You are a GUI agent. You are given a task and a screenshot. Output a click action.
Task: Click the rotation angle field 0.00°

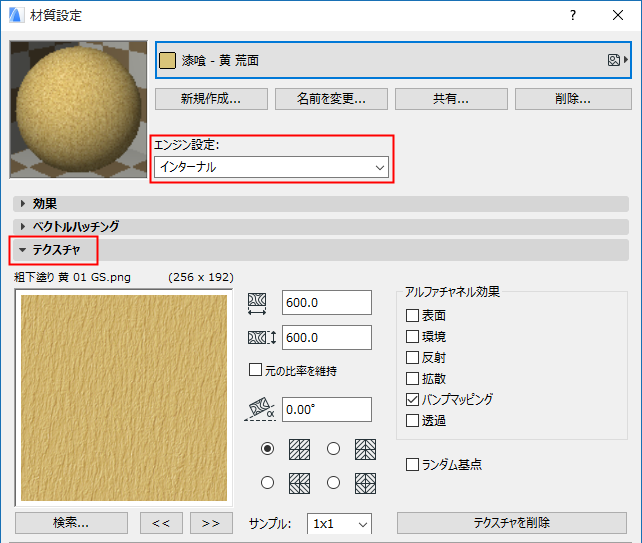327,410
